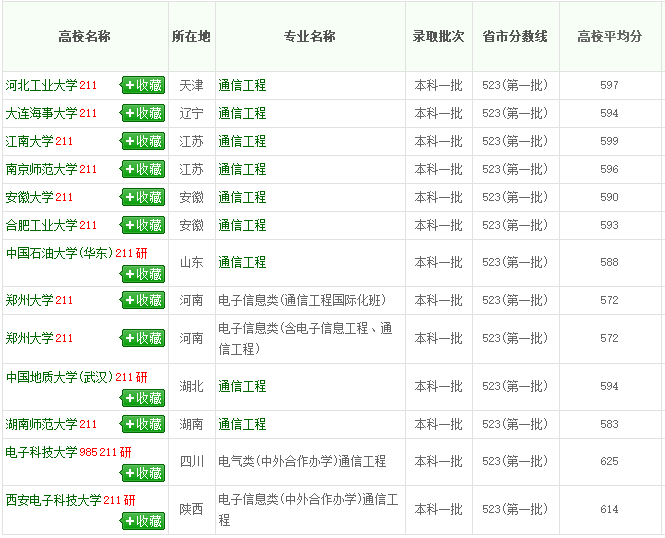665x538 pixels.
Task: Click 收藏 button for 安徽大学
Action: coord(142,197)
